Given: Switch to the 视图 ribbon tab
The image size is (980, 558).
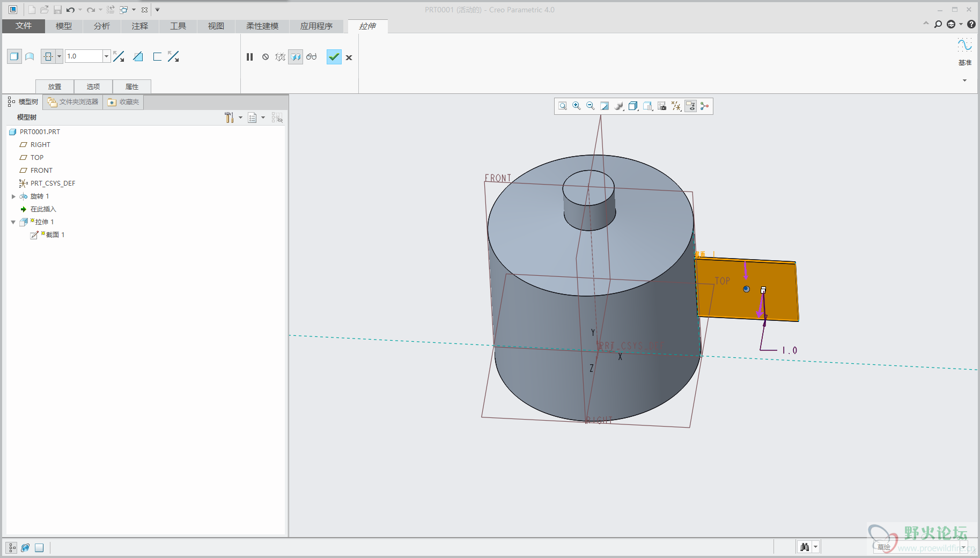Looking at the screenshot, I should pos(216,26).
